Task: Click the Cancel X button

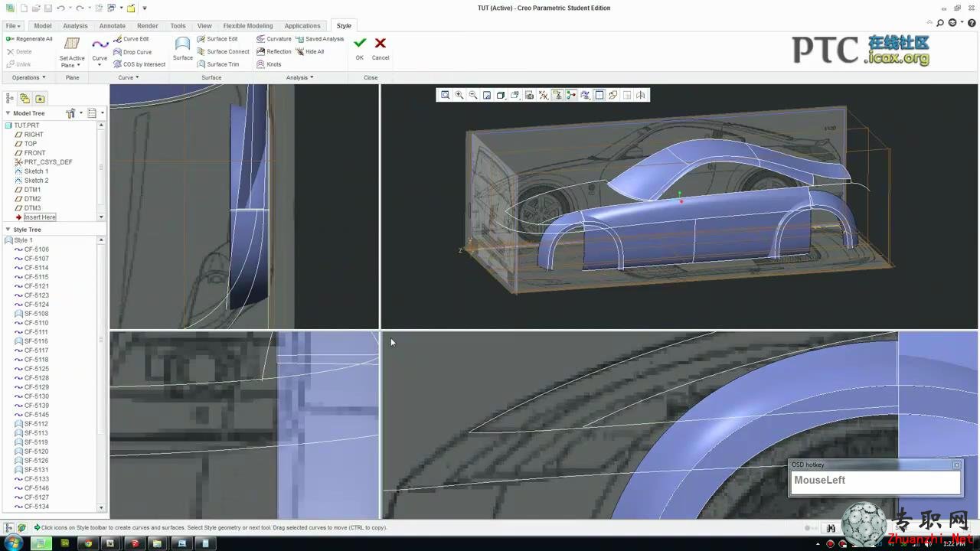Action: point(381,48)
